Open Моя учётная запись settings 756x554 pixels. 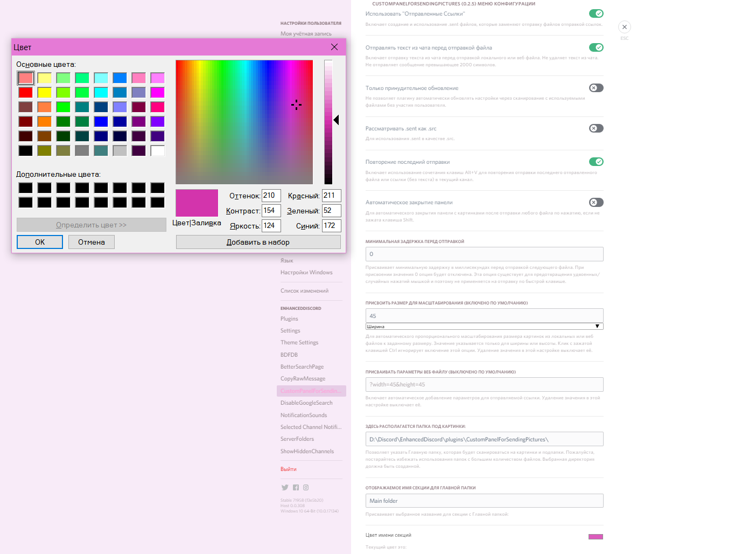click(306, 33)
